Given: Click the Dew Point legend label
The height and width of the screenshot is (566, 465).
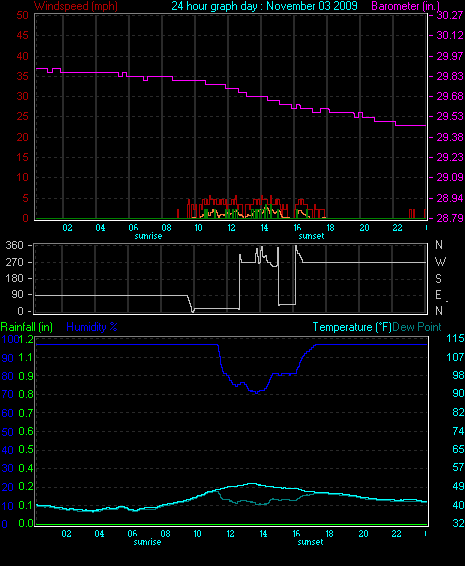Looking at the screenshot, I should point(417,327).
